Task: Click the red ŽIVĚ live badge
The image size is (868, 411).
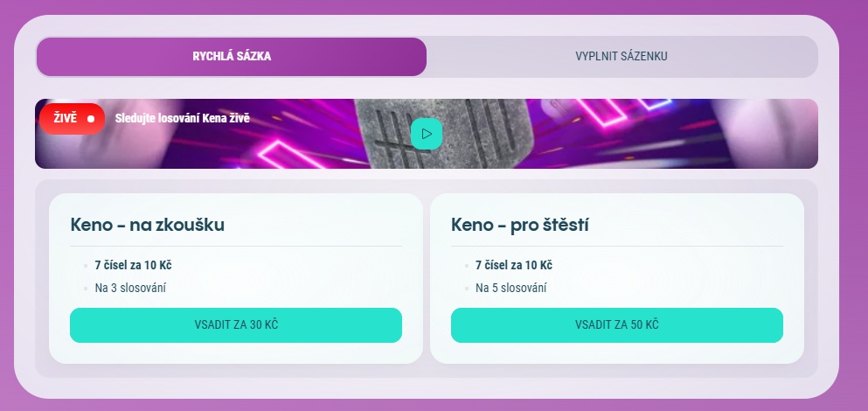Action: 71,118
